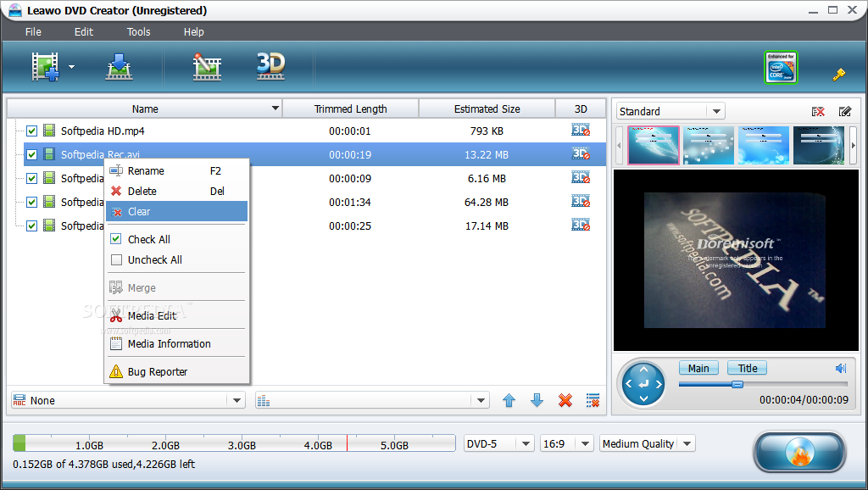Screen dimensions: 868x490
Task: Click the Intel Core enhanced badge
Action: point(781,68)
